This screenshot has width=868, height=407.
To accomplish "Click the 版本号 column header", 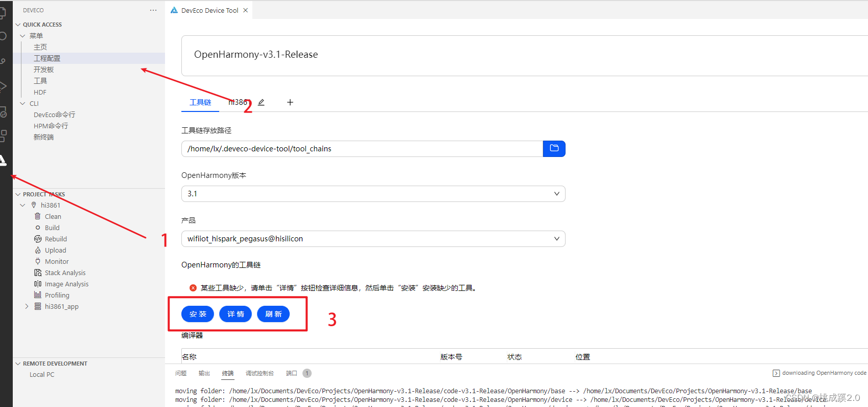I will click(x=451, y=357).
